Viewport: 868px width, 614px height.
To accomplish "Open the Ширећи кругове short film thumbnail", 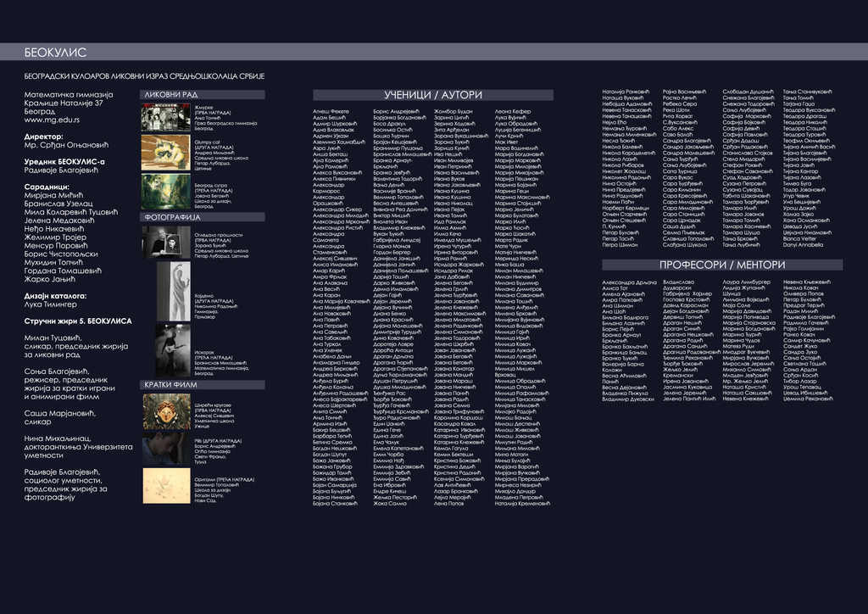I will (x=166, y=411).
